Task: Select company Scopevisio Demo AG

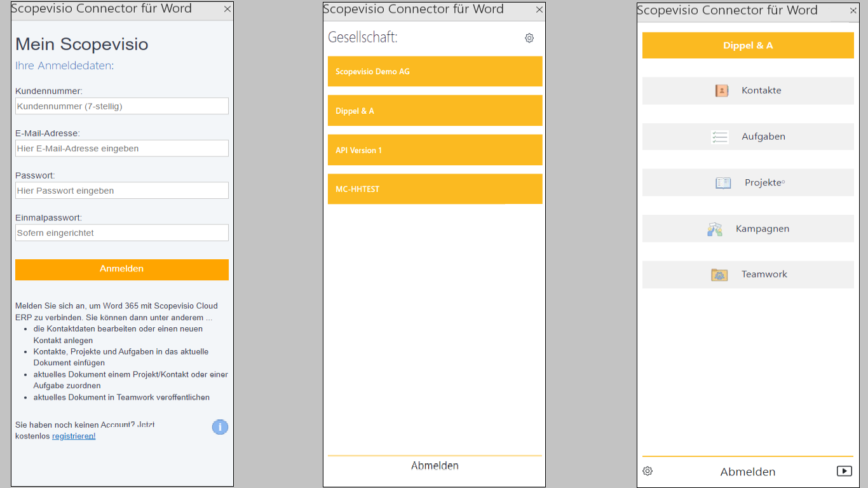Action: (435, 71)
